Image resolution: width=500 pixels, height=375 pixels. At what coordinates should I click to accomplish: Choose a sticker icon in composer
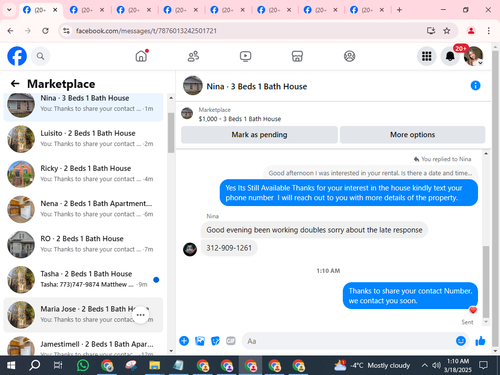coord(215,341)
